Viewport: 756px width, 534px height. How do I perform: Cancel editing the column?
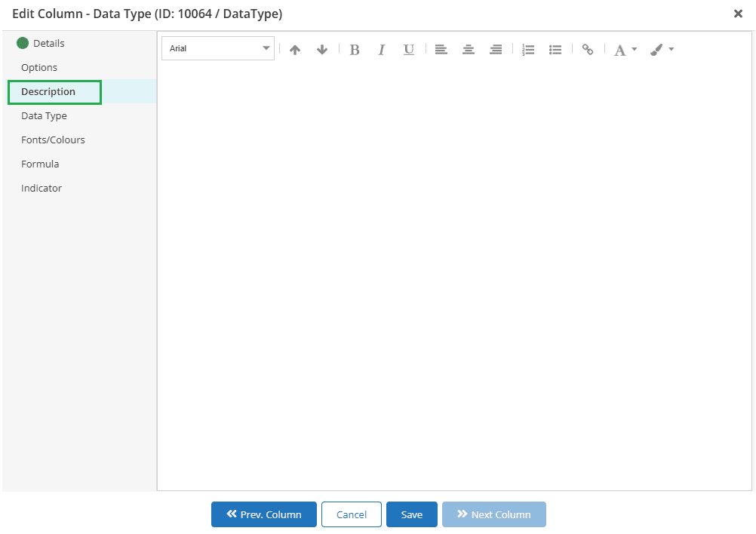tap(352, 514)
